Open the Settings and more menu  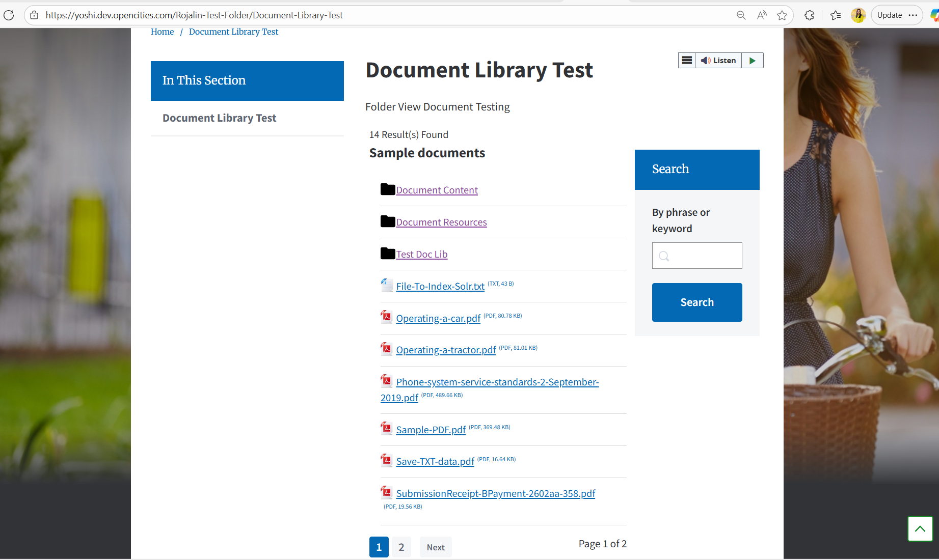pyautogui.click(x=914, y=15)
